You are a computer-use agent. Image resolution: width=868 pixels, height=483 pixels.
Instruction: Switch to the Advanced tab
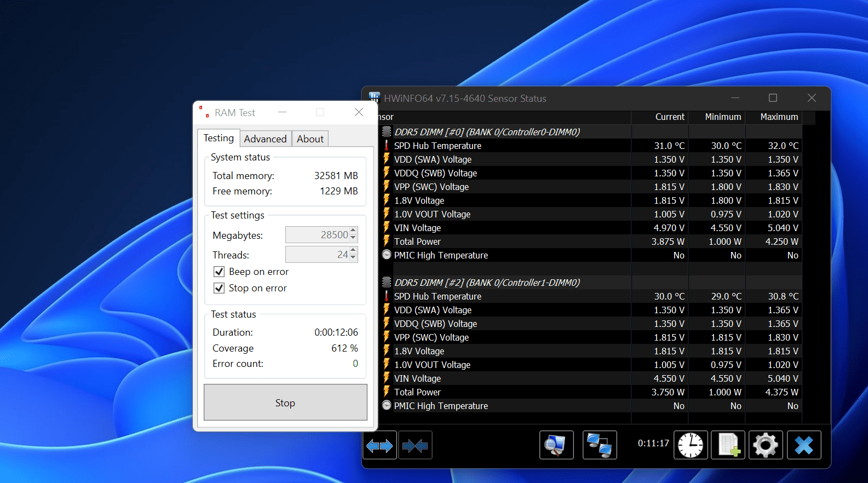tap(265, 139)
